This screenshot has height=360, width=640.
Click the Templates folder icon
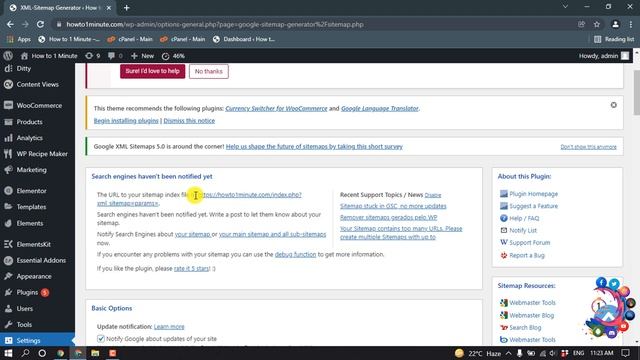coord(8,207)
